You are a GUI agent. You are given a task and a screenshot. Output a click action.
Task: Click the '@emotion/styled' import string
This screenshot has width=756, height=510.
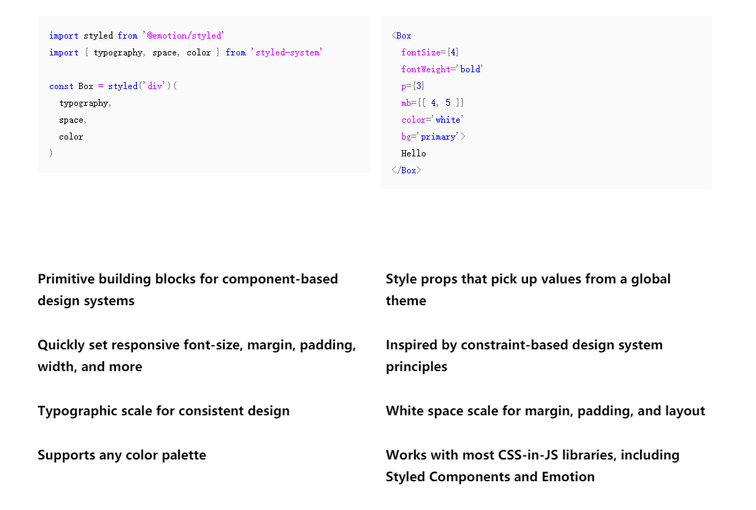coord(184,36)
